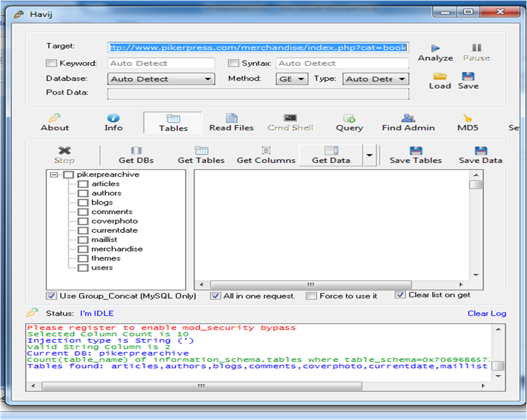
Task: Click the 'Current DB: pikerprearchive' log line
Action: coord(108,353)
